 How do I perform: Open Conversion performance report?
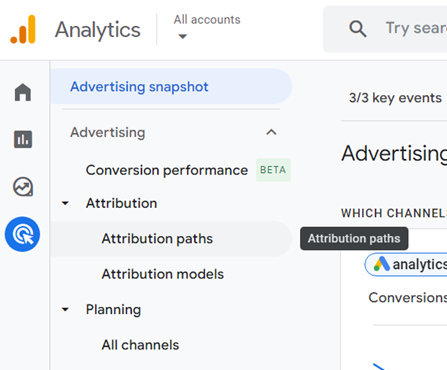click(167, 170)
